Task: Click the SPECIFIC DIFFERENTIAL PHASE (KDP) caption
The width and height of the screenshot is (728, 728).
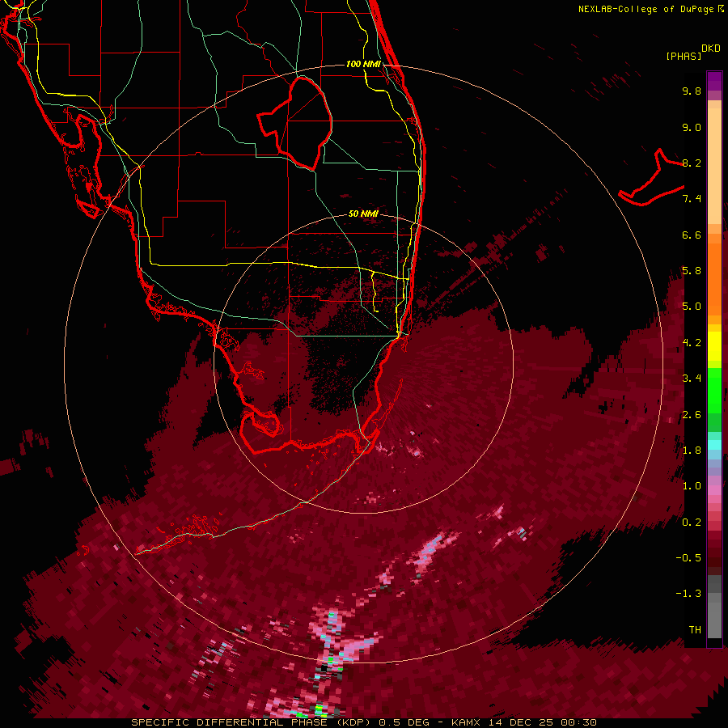Action: [253, 722]
